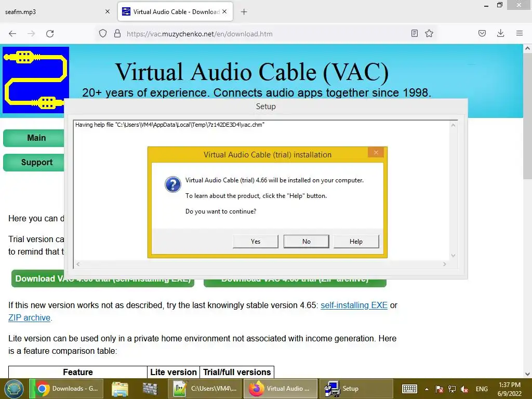The width and height of the screenshot is (532, 399).
Task: Click Yes to continue installation
Action: [x=256, y=241]
